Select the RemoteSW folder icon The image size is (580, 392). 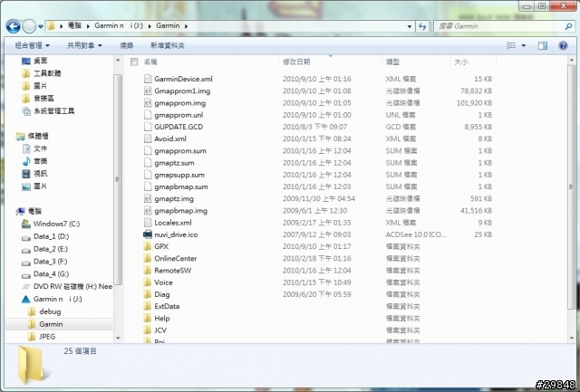click(x=148, y=271)
